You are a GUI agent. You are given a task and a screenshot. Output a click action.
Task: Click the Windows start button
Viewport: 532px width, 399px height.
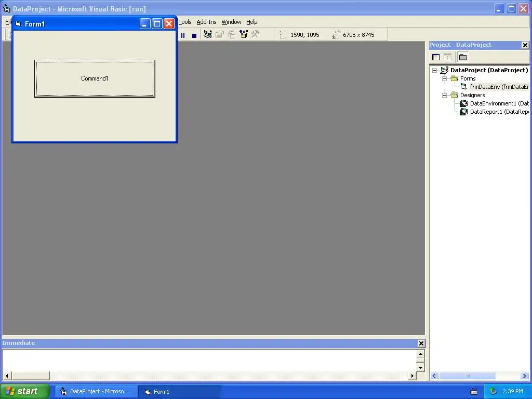(24, 391)
